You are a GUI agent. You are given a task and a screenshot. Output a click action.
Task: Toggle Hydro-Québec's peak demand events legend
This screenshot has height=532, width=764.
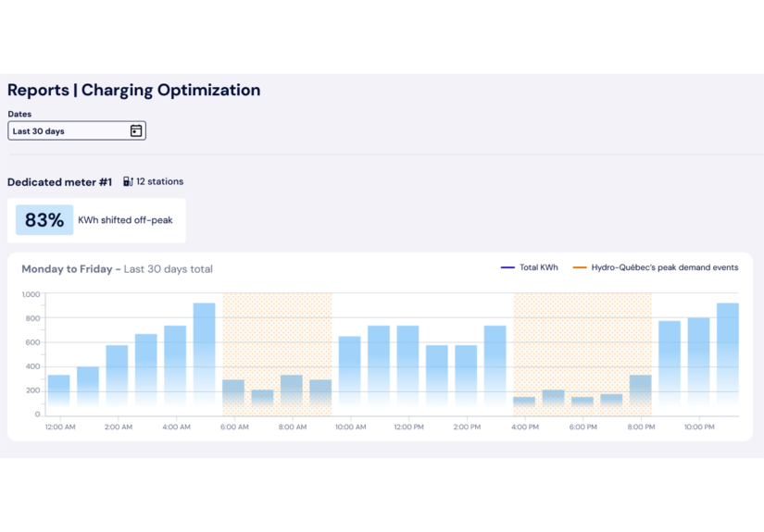point(656,267)
